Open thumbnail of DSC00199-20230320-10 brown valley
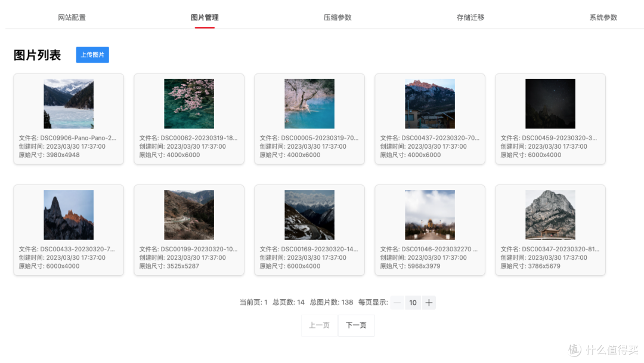Viewport: 644px width, 363px height. [189, 214]
